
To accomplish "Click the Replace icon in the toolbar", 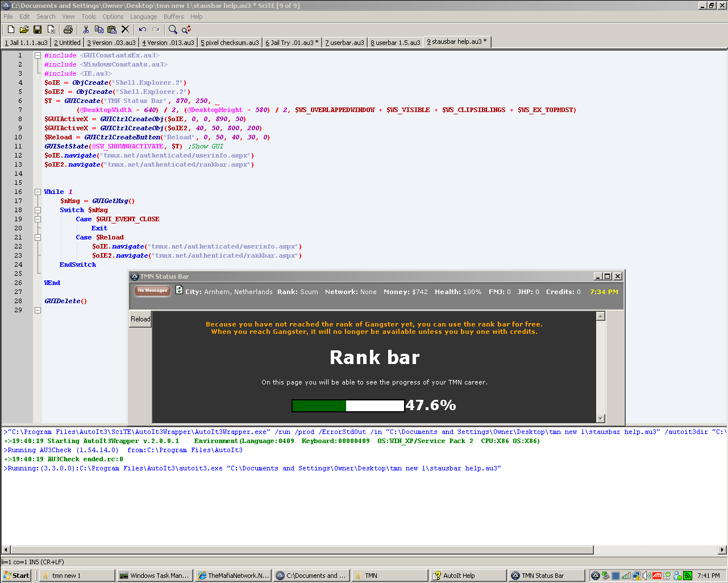I will tap(186, 30).
